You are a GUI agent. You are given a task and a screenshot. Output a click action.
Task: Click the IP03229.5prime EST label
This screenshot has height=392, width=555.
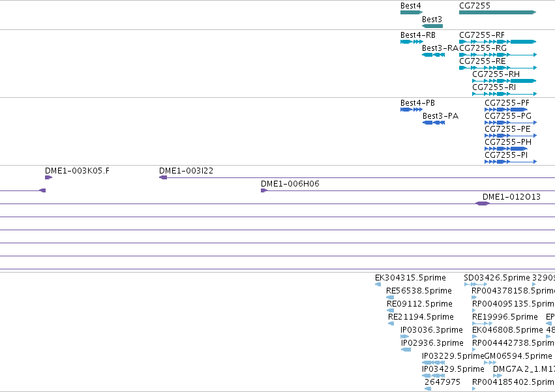pyautogui.click(x=453, y=356)
